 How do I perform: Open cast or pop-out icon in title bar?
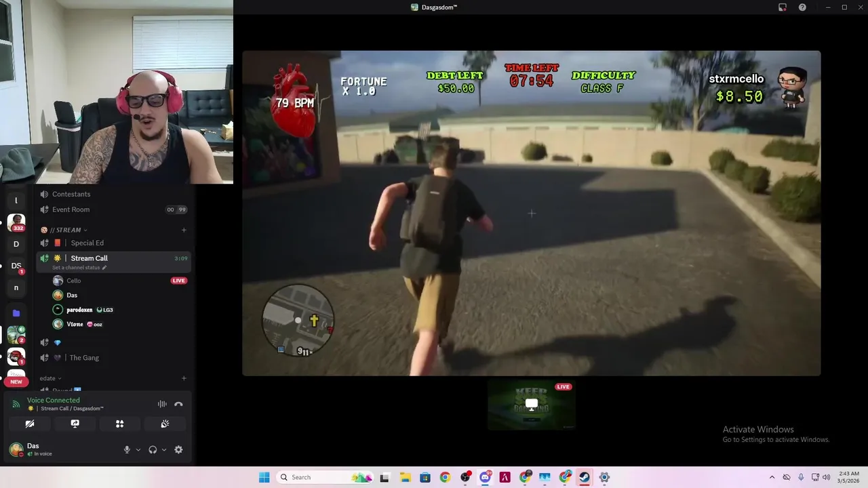point(783,7)
